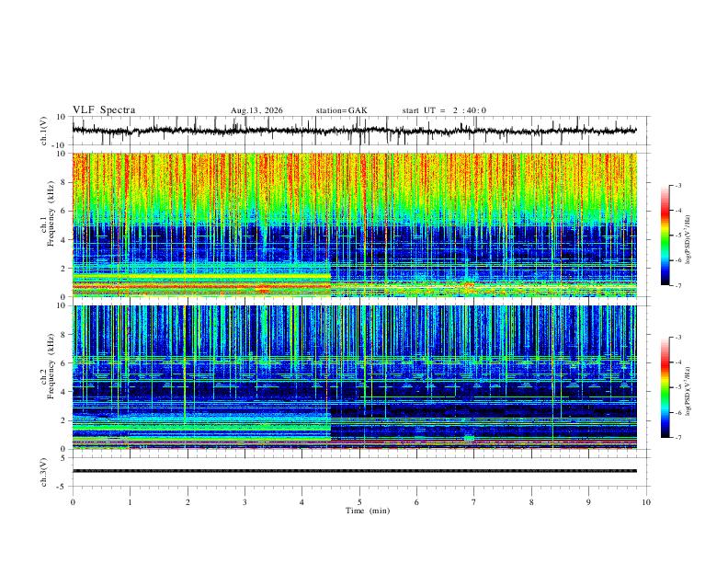Click the ch.1 voltage waveform trace
This screenshot has width=728, height=563.
354,131
